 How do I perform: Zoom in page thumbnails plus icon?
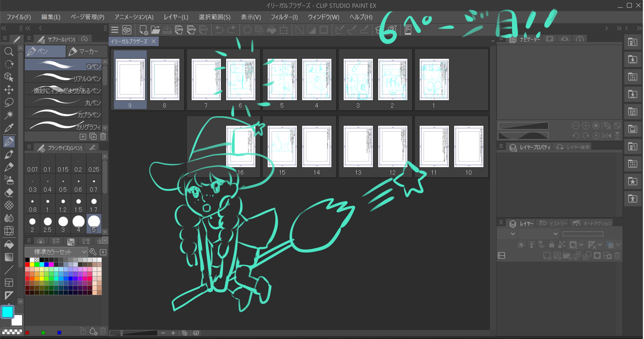[x=173, y=333]
